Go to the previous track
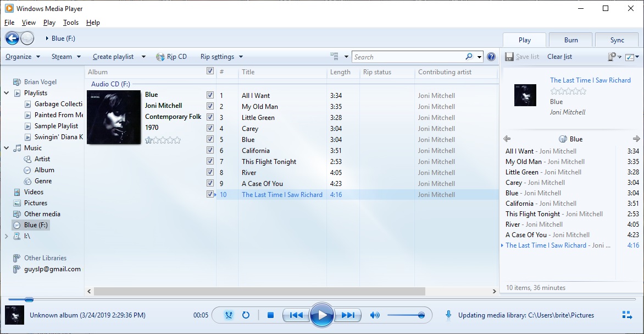This screenshot has width=644, height=334. [296, 315]
